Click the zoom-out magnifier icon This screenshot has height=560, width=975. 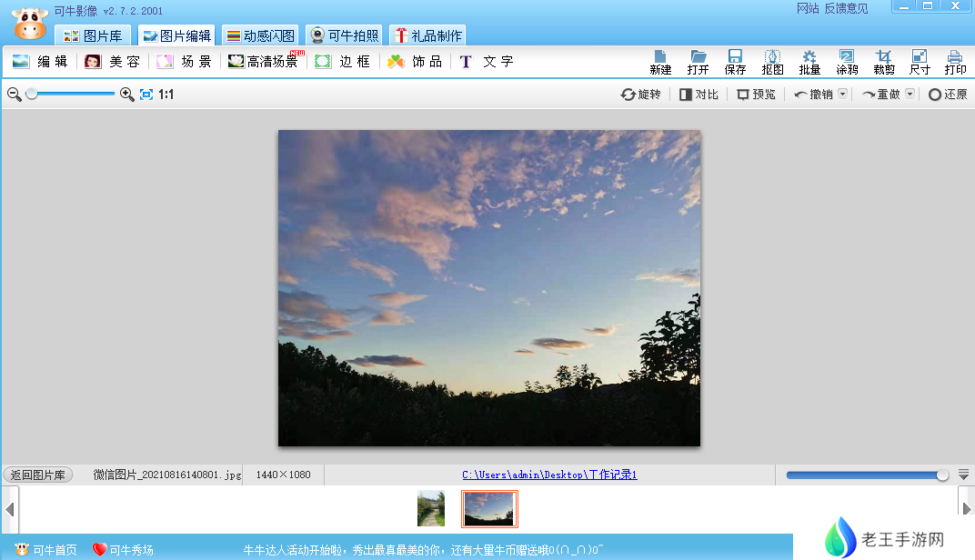coord(15,94)
